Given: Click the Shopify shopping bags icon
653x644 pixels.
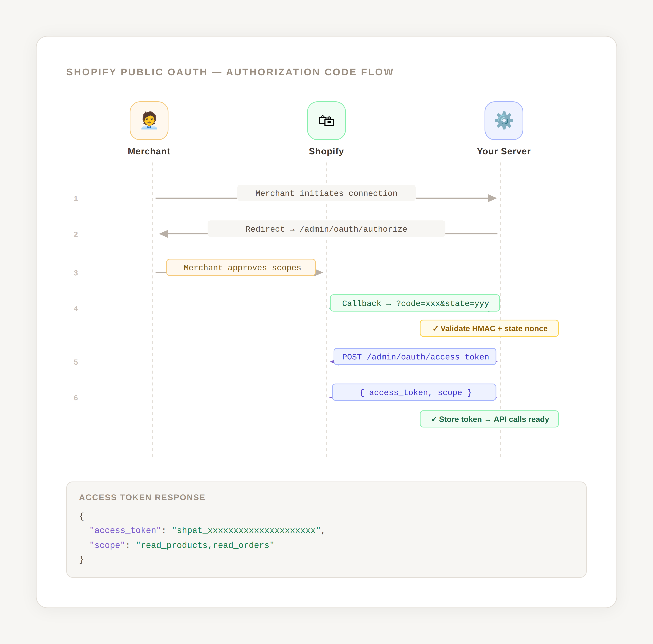Looking at the screenshot, I should 326,121.
